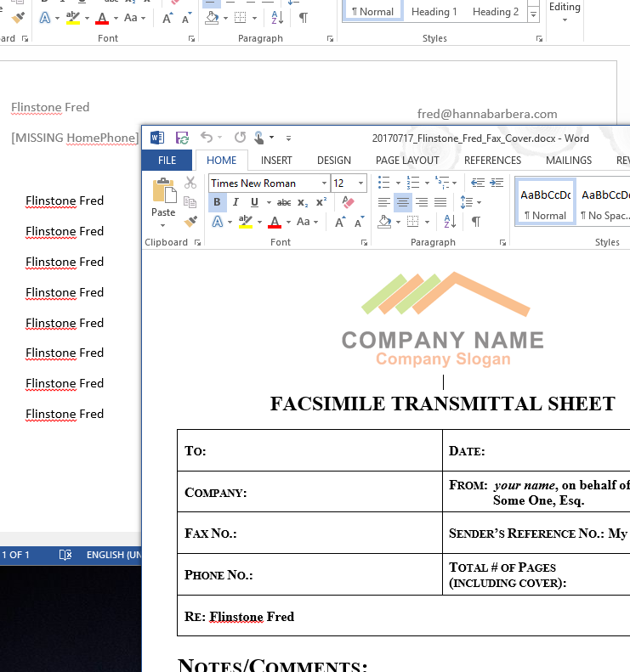This screenshot has width=630, height=672.
Task: Click fred@hannabarbera.com in background document
Action: pos(487,114)
